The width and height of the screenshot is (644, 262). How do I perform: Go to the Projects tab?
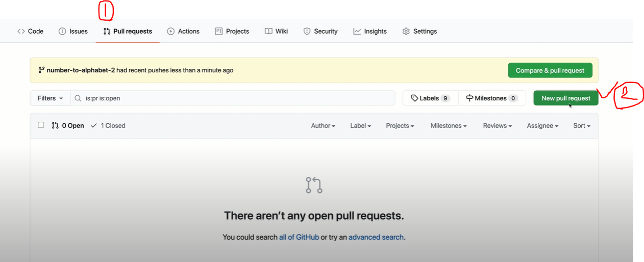tap(232, 31)
